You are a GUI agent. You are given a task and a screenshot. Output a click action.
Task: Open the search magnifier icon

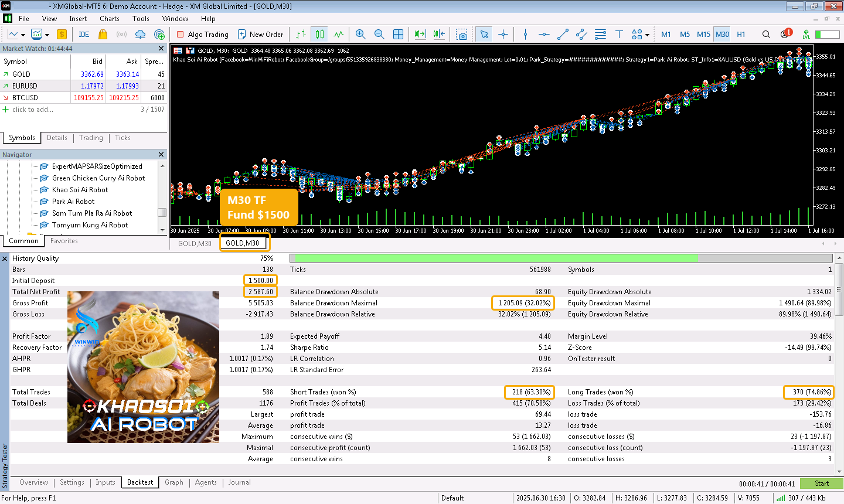(766, 35)
